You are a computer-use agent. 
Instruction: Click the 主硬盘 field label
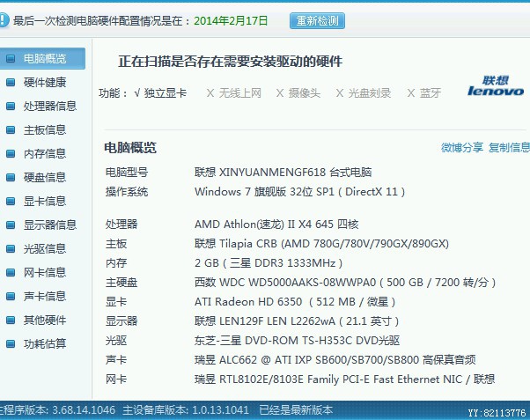coord(121,283)
